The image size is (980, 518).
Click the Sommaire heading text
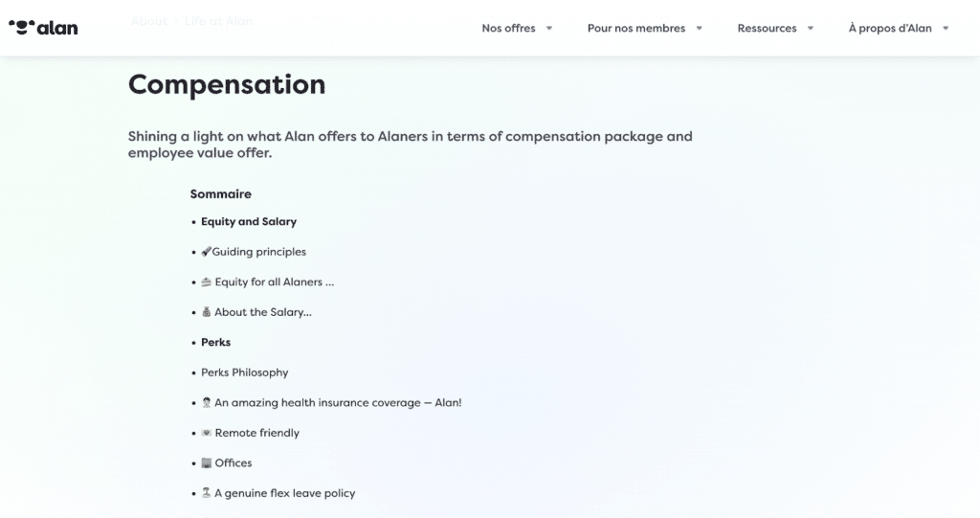click(221, 194)
